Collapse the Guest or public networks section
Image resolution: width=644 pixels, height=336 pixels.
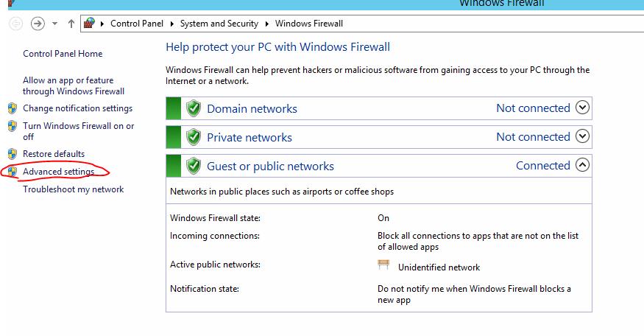[x=582, y=165]
